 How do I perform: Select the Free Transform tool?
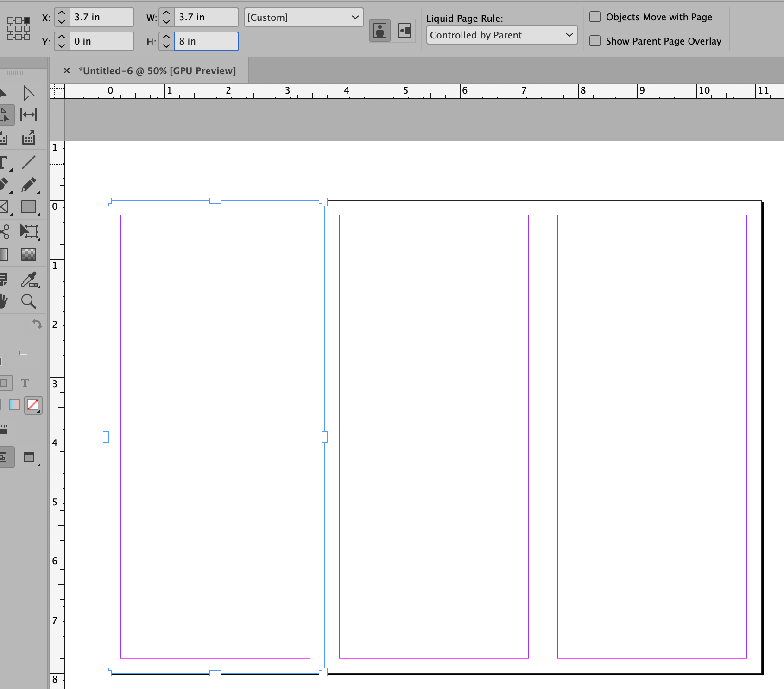coord(29,232)
